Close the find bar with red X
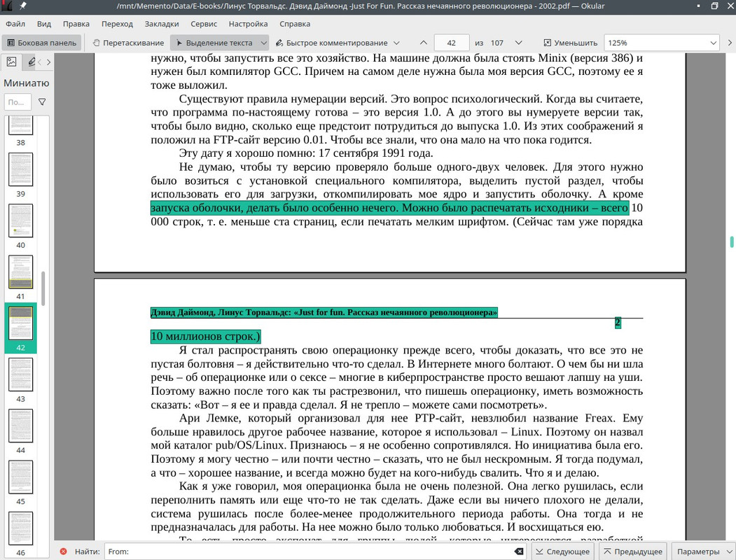This screenshot has height=560, width=736. click(x=63, y=552)
